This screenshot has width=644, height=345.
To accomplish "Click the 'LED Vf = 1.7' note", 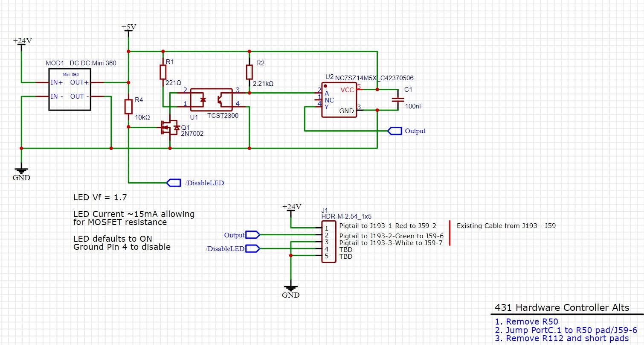I will [x=100, y=198].
